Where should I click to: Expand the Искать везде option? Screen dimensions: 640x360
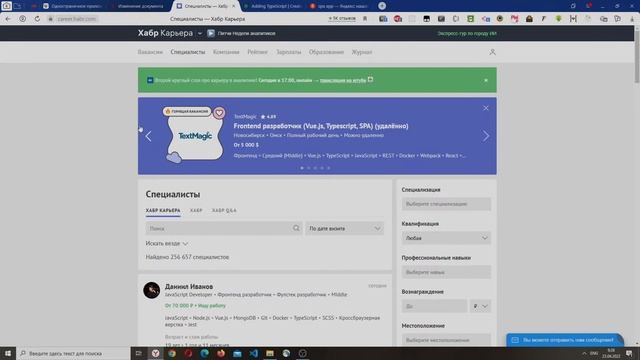167,244
